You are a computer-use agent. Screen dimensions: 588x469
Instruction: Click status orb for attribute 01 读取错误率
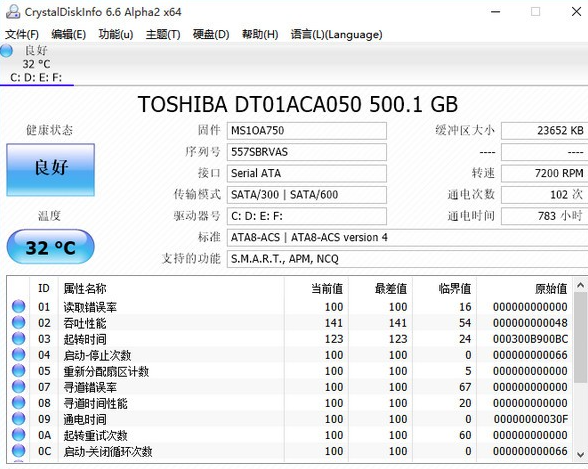coord(18,306)
